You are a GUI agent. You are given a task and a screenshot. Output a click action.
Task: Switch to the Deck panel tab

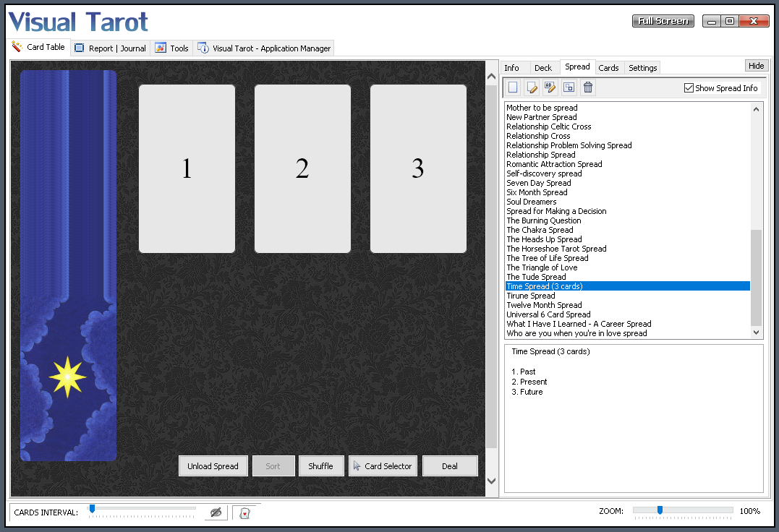click(543, 68)
